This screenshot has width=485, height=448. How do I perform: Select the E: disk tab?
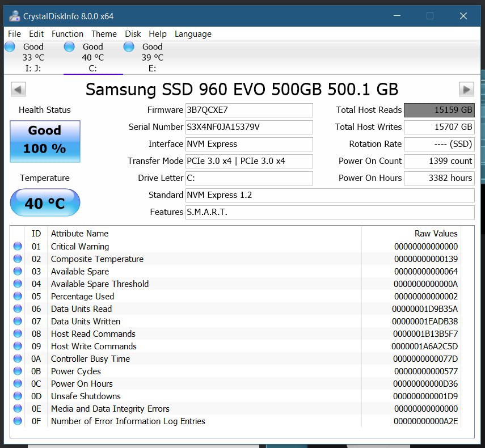(153, 57)
